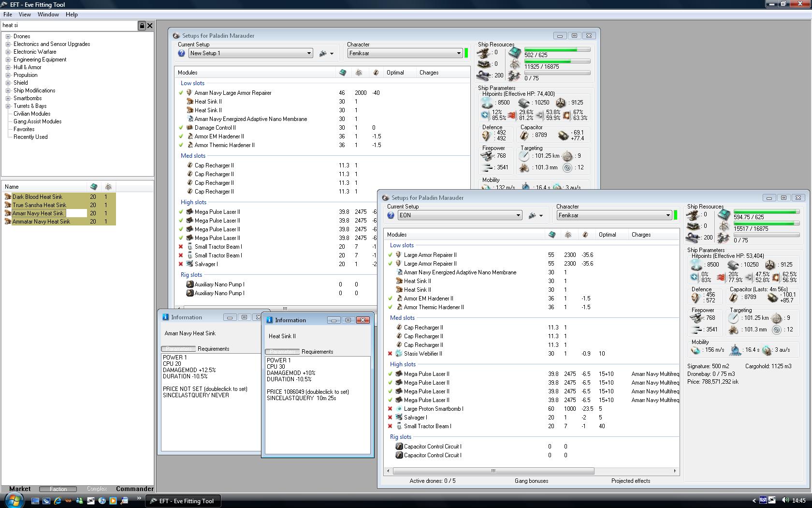Click the EFT - Eve Fitting Tool taskbar button
The height and width of the screenshot is (508, 812).
click(x=184, y=501)
